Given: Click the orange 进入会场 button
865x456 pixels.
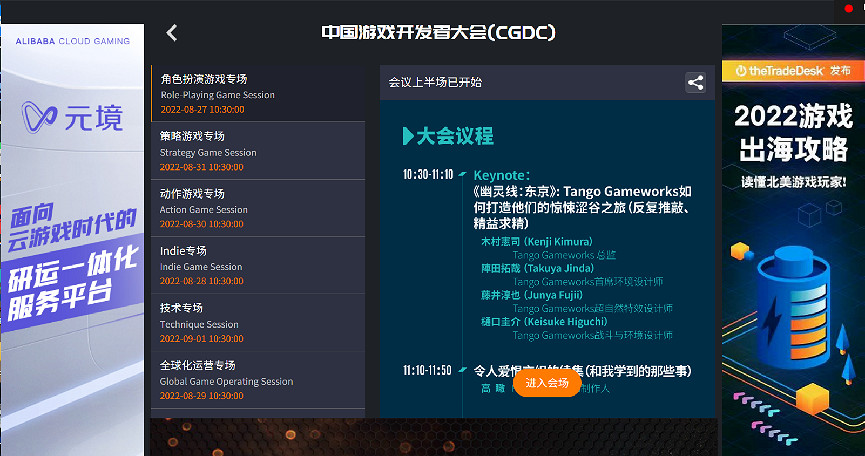Looking at the screenshot, I should tap(547, 383).
